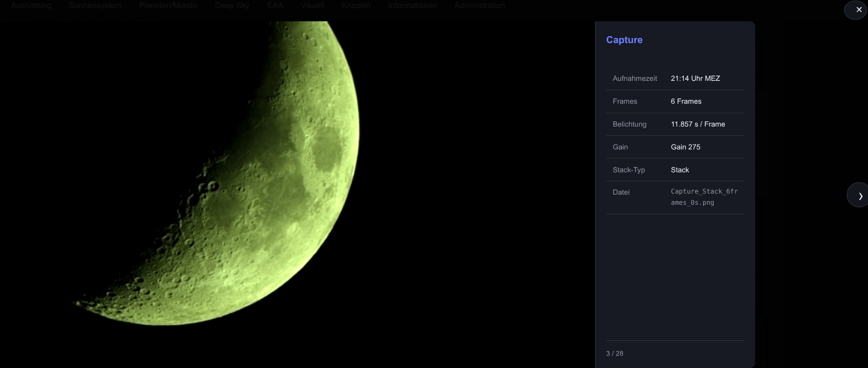Click the 3 / 28 image counter
Viewport: 868px width, 368px height.
pos(615,353)
